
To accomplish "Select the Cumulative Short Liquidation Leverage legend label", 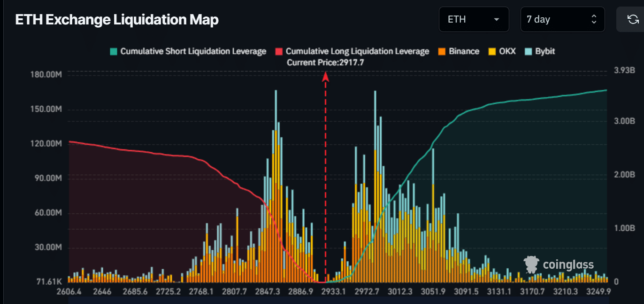I will point(192,51).
